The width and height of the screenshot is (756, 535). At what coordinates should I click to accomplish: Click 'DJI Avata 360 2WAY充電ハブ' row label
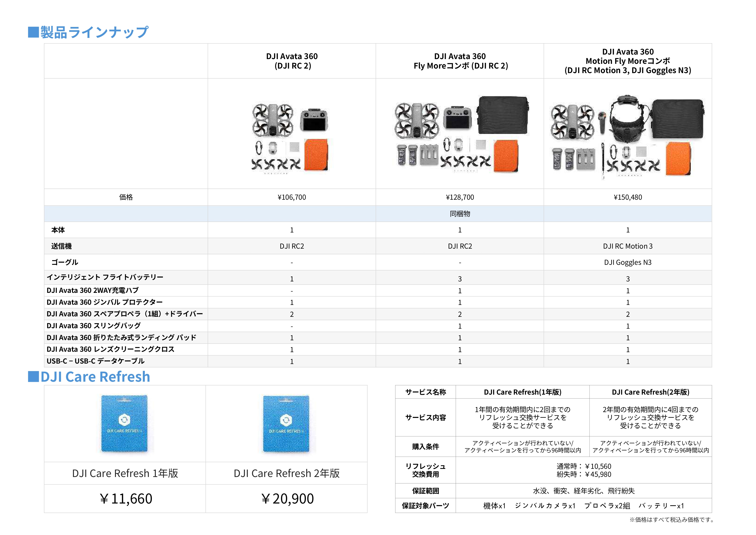pos(93,290)
